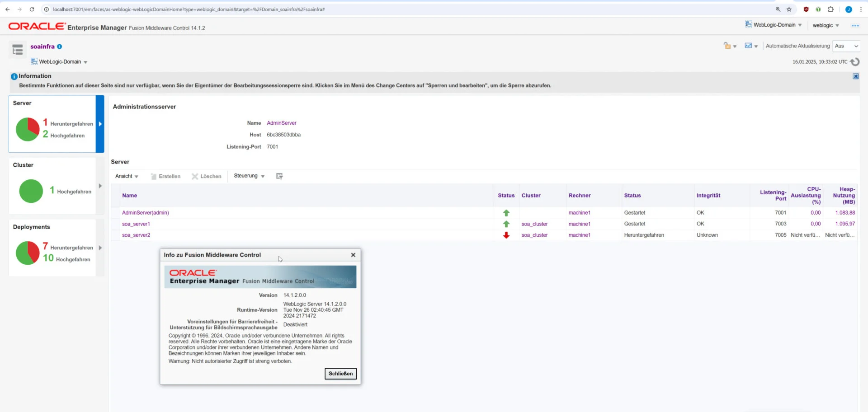868x412 pixels.
Task: View site information for localhost
Action: [46, 9]
